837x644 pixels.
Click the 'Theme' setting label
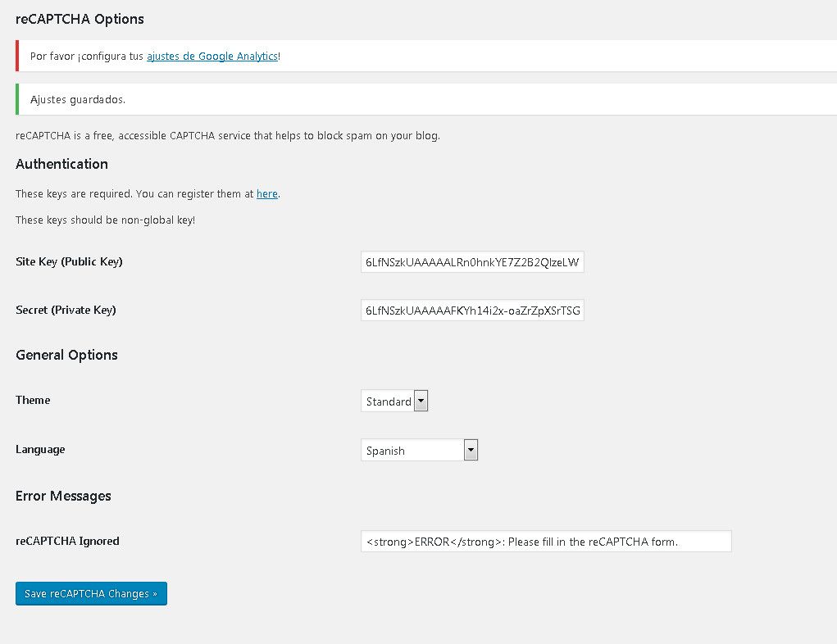click(x=33, y=400)
